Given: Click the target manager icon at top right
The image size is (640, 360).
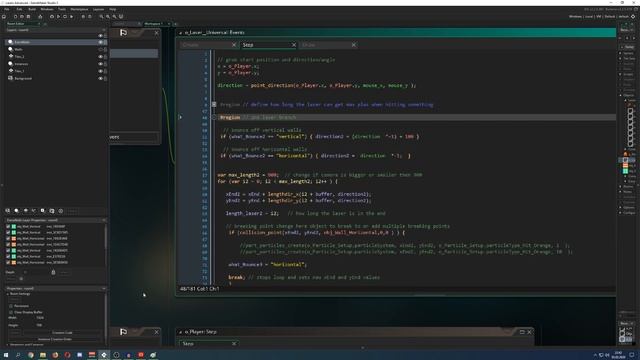Looking at the screenshot, I should click(x=633, y=17).
